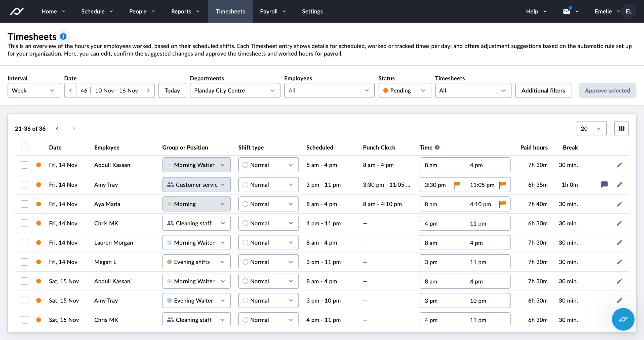
Task: Click the Today button
Action: point(172,90)
